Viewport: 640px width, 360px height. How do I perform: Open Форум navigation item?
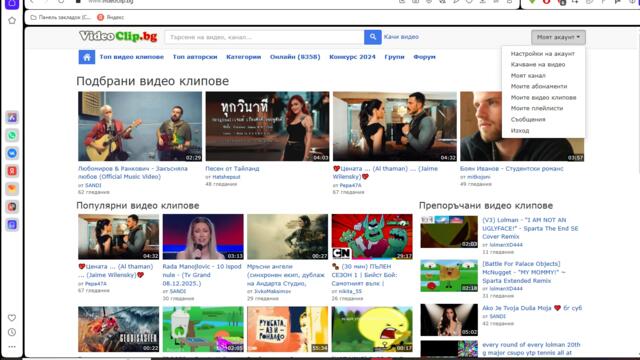424,57
